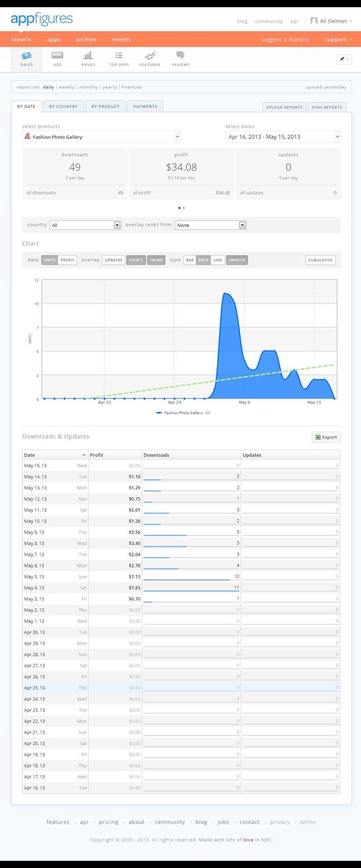Click the Excel icon on Export button
Screen dimensions: 361x868
[317, 438]
